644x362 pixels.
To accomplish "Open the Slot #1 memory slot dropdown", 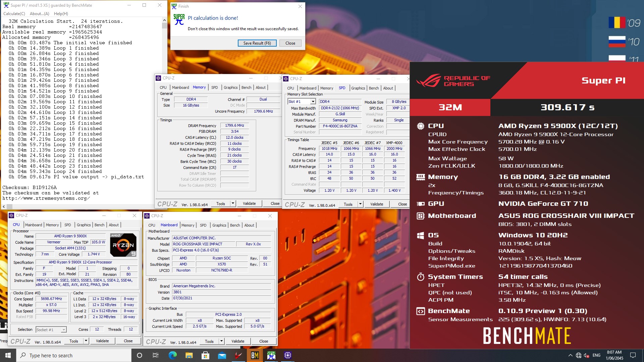I will point(313,102).
